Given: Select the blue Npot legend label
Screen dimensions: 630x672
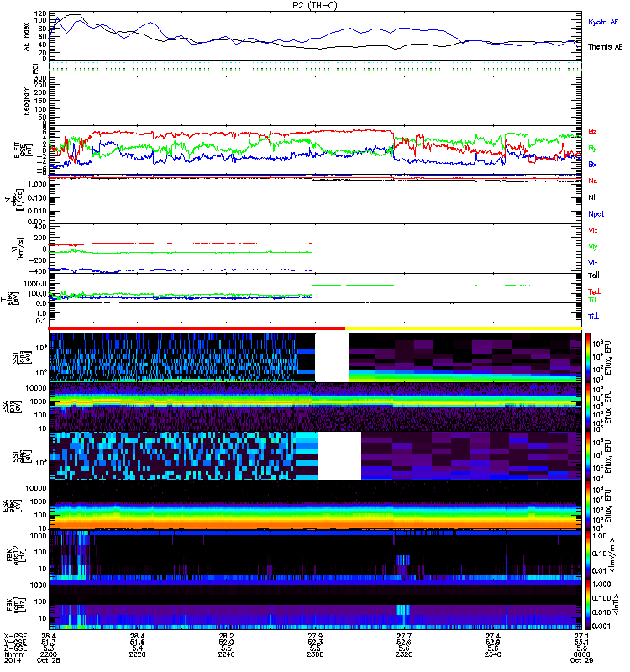Looking at the screenshot, I should coord(596,214).
